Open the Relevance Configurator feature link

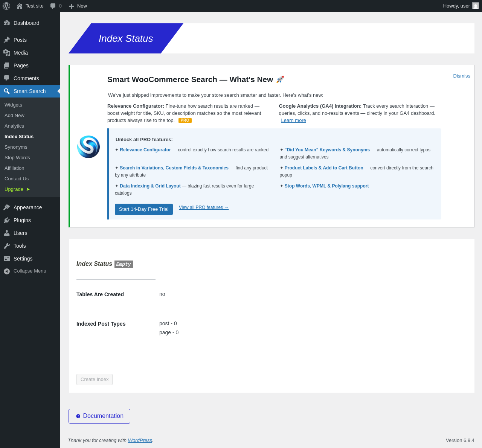[x=145, y=150]
